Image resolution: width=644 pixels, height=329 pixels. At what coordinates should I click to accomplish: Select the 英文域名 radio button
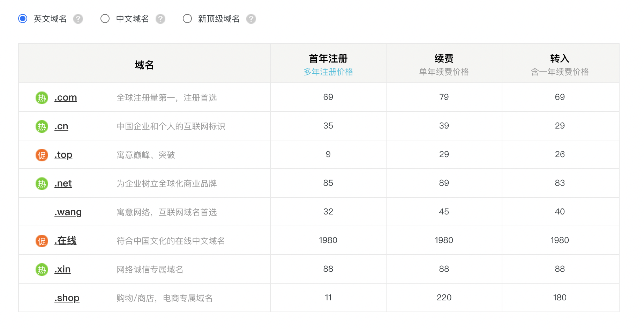pyautogui.click(x=23, y=19)
